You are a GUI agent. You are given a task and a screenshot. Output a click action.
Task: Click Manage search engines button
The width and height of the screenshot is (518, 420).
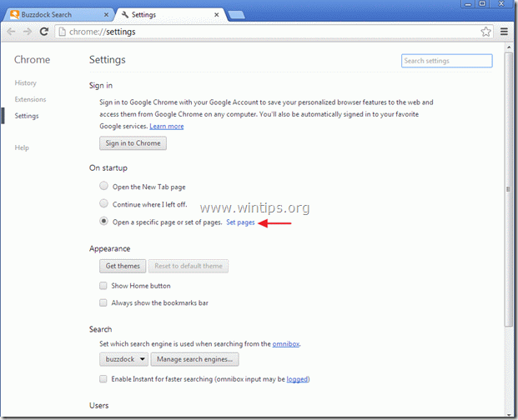point(194,359)
